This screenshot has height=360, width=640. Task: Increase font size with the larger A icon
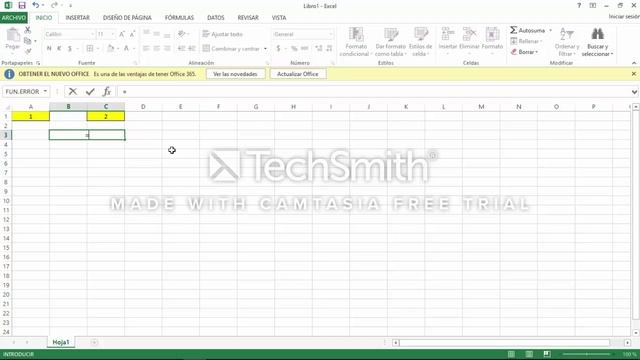[122, 34]
